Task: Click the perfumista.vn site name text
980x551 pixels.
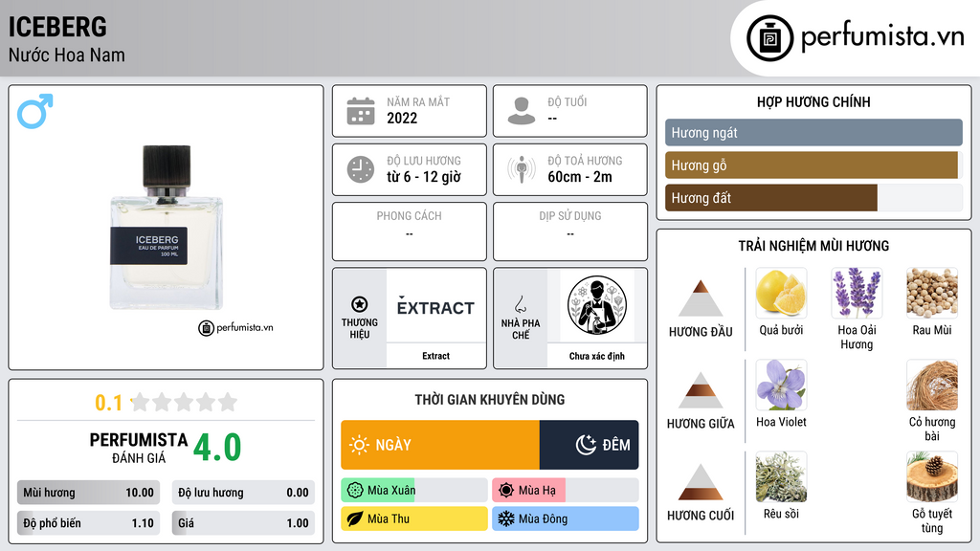Action: pyautogui.click(x=882, y=36)
